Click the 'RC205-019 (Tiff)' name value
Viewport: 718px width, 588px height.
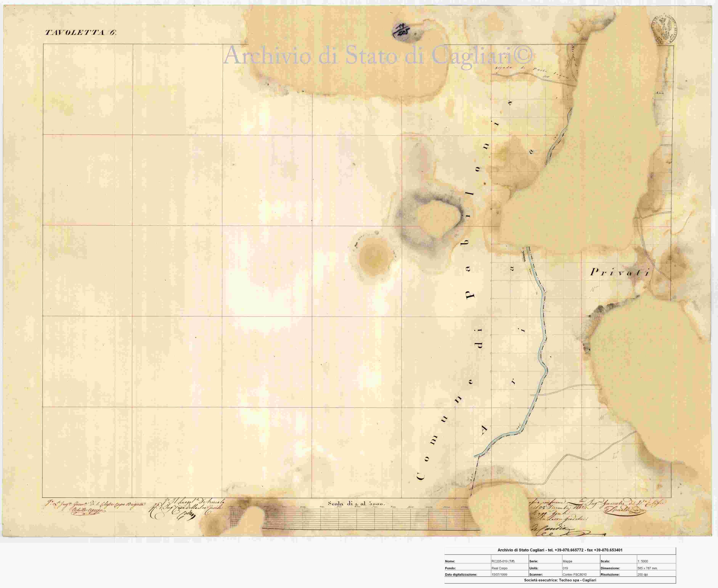pyautogui.click(x=503, y=561)
